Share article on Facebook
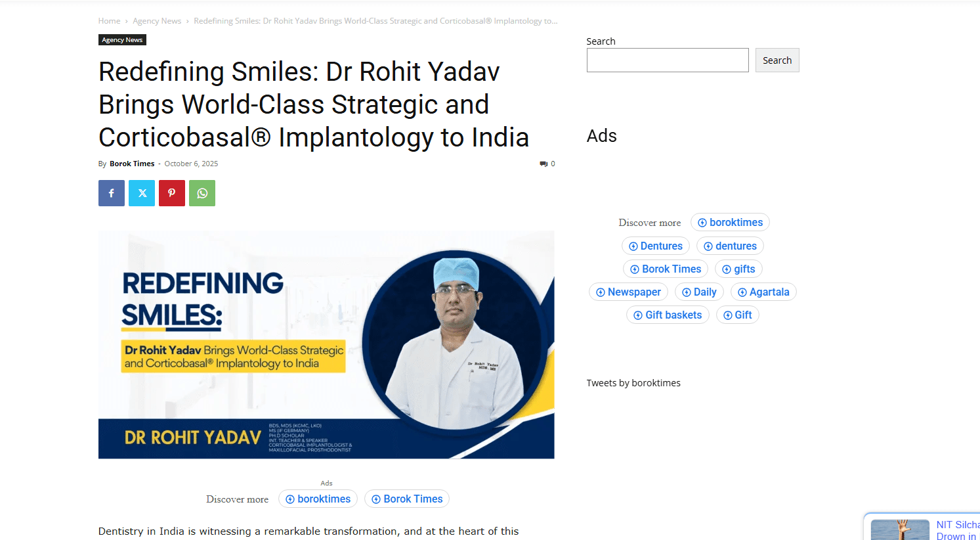Viewport: 980px width, 540px height. click(x=111, y=193)
